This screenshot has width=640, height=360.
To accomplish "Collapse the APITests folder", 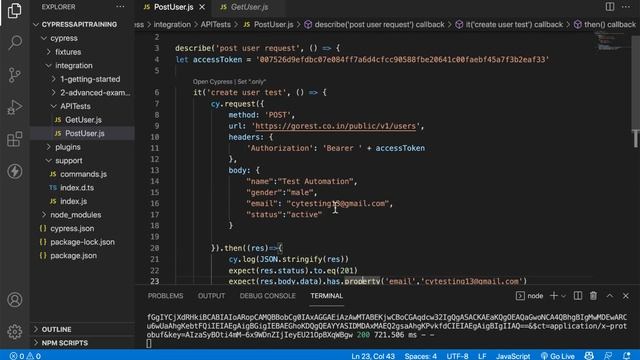I will [75, 106].
